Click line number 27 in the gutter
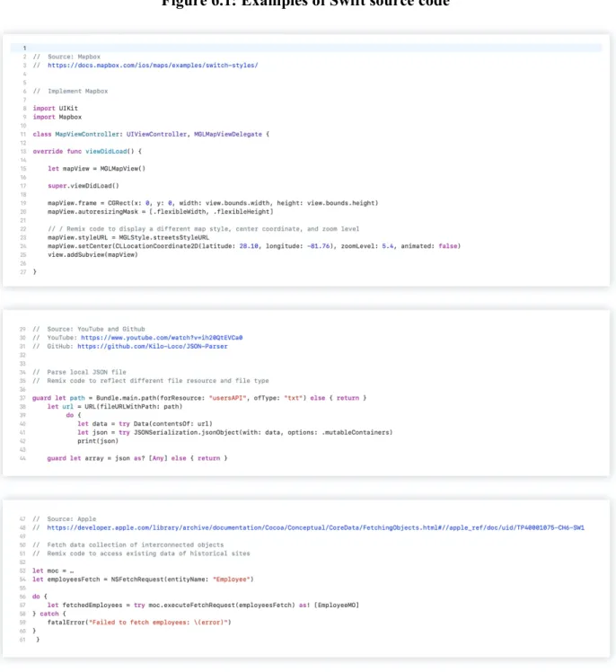 pyautogui.click(x=23, y=271)
